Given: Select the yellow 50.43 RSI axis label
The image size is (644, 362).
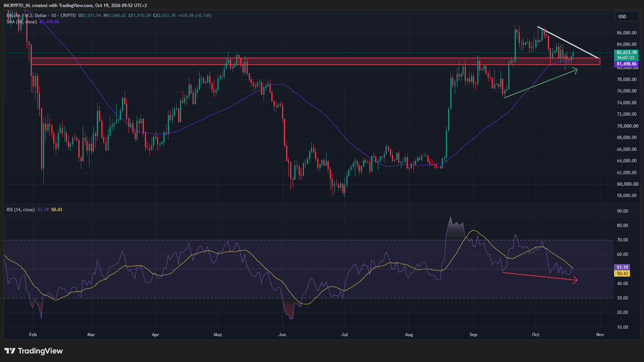Looking at the screenshot, I should point(622,274).
